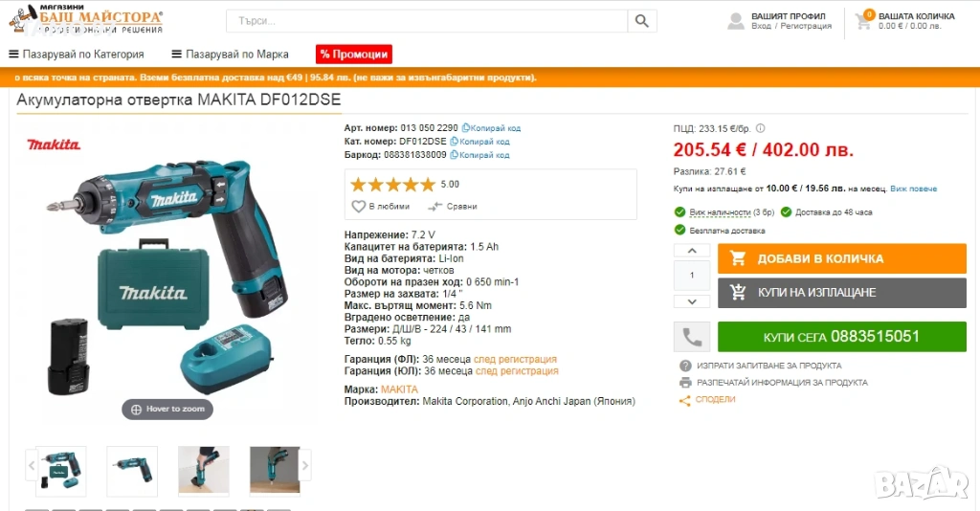Viewport: 980px width, 511px height.
Task: Click the Сподели share icon
Action: coord(685,400)
